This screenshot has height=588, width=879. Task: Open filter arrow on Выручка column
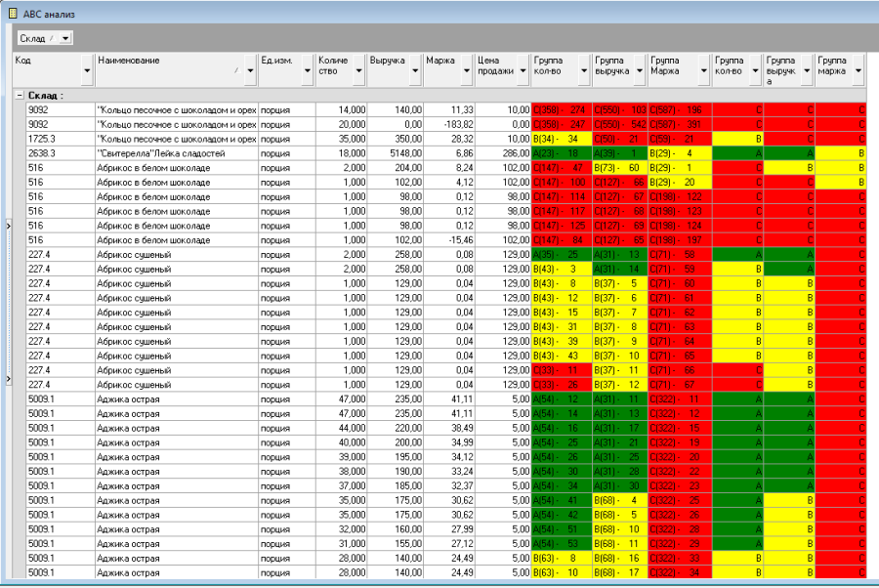pyautogui.click(x=415, y=71)
